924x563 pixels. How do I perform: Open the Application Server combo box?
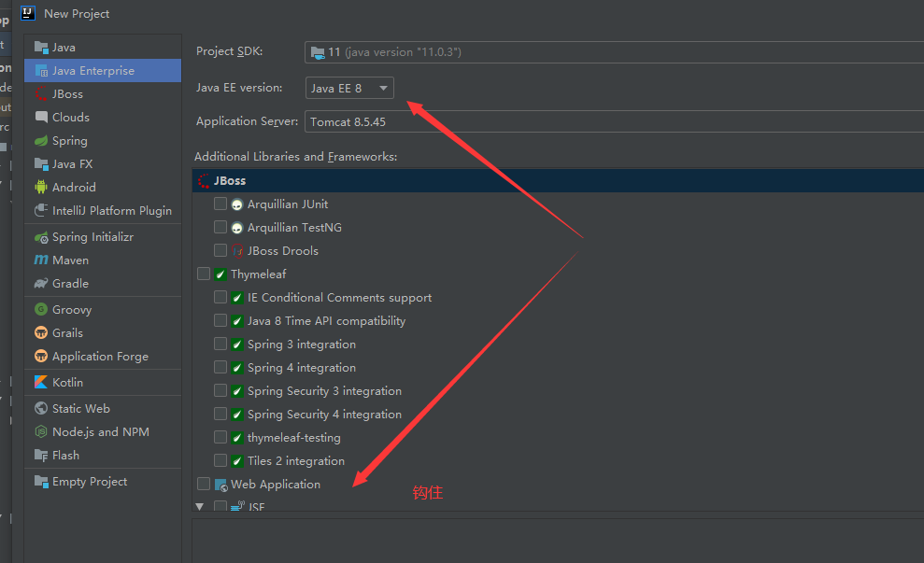point(614,122)
